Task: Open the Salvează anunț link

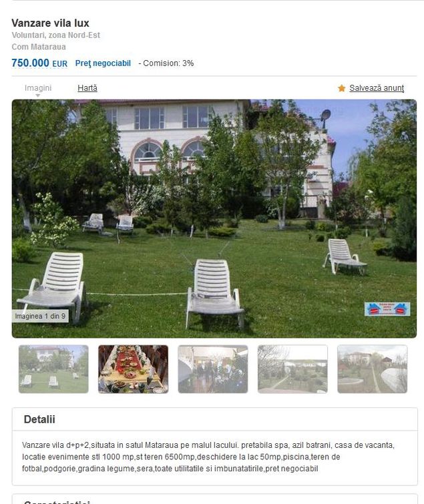Action: pos(377,88)
